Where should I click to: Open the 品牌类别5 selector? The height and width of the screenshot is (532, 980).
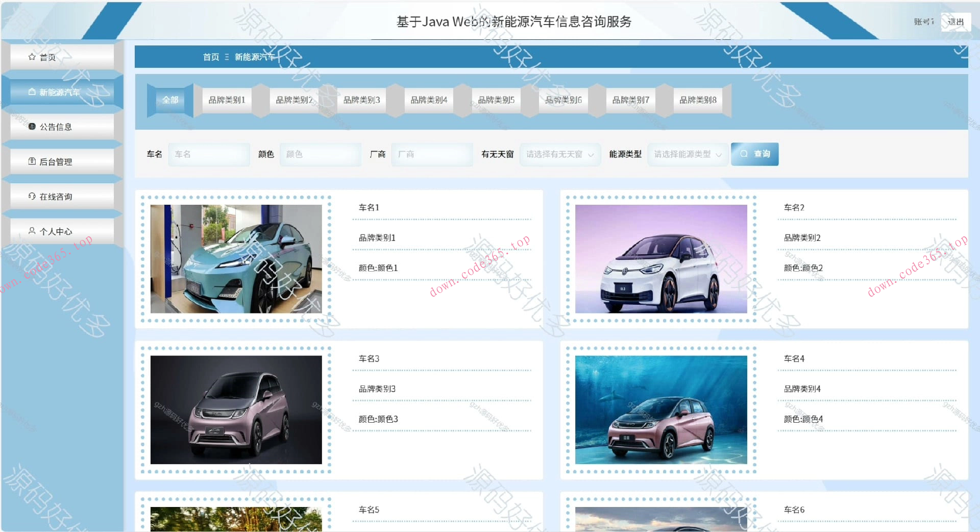click(496, 100)
